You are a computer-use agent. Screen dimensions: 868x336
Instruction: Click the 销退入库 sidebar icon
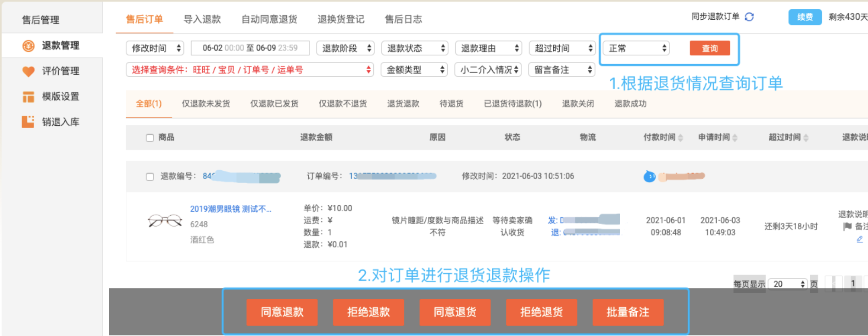coord(28,122)
